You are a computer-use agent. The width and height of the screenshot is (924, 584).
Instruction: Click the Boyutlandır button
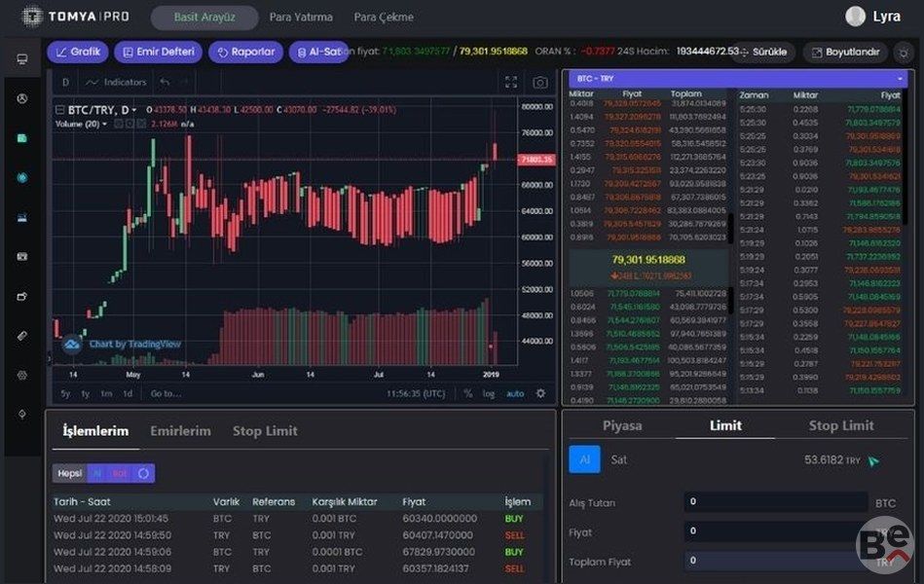(x=846, y=52)
